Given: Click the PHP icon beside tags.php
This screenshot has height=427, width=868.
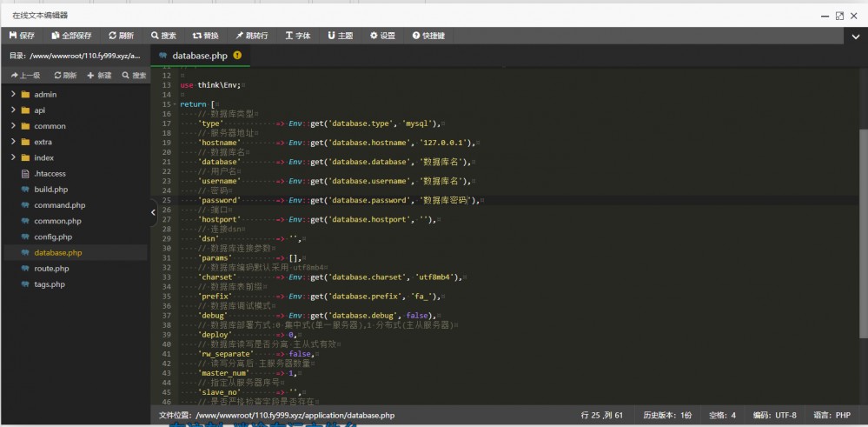Looking at the screenshot, I should tap(25, 284).
